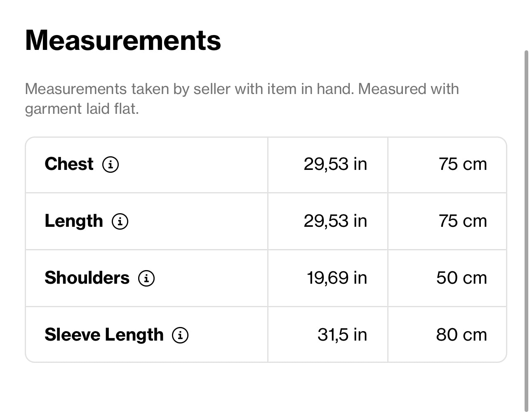This screenshot has width=532, height=414.
Task: Click the 19,69 in Shoulders value
Action: (337, 278)
